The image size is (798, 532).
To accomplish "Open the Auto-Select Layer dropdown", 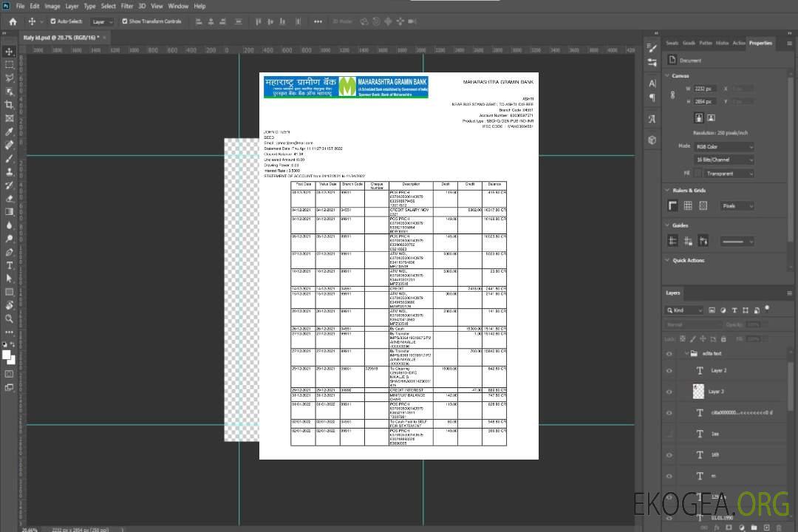I will pos(102,21).
